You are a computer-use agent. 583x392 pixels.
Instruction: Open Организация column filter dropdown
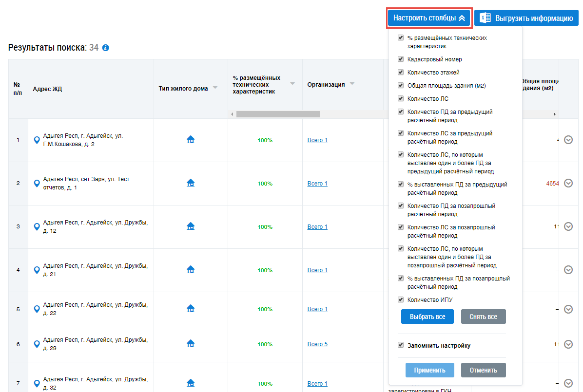(352, 84)
